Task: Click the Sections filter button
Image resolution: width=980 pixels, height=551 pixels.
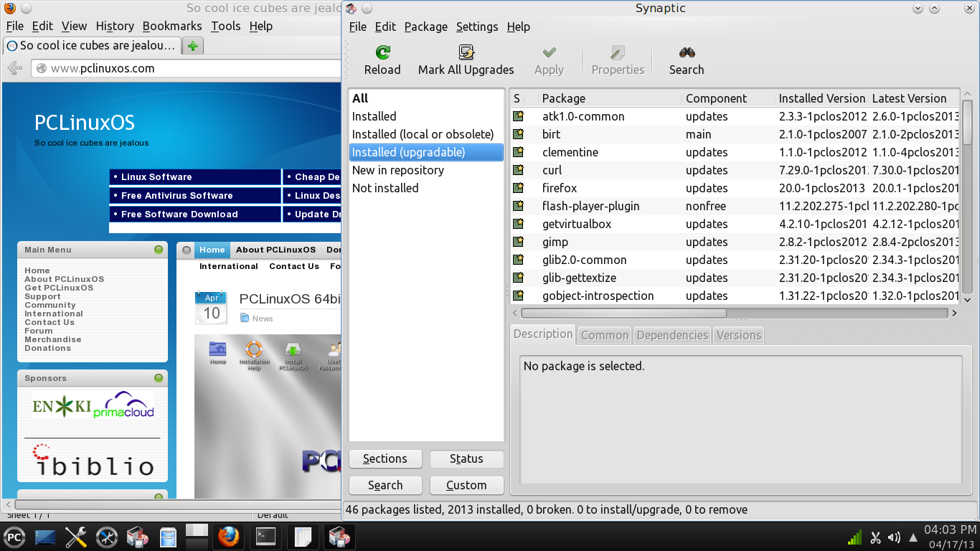Action: pos(385,459)
